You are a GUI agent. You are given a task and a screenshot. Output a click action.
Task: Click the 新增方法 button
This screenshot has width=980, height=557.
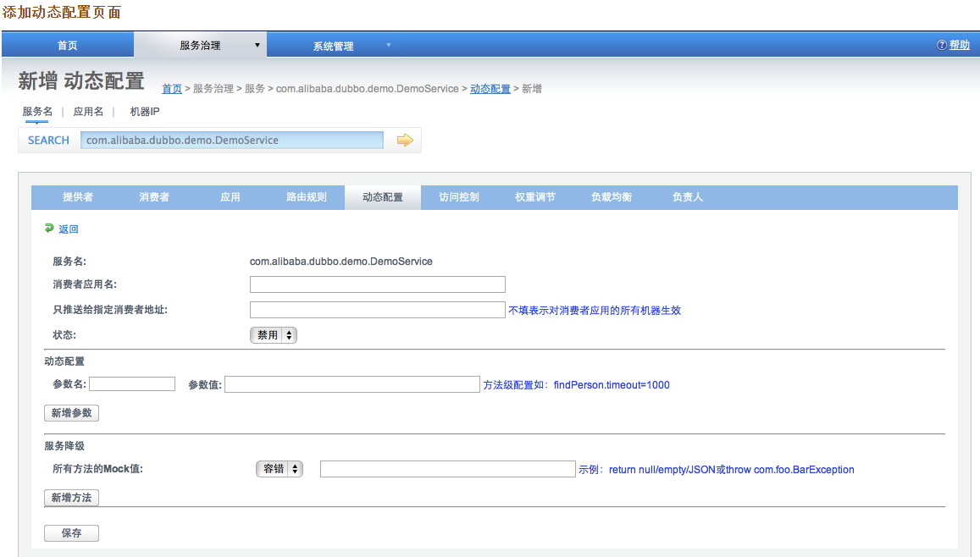[72, 498]
